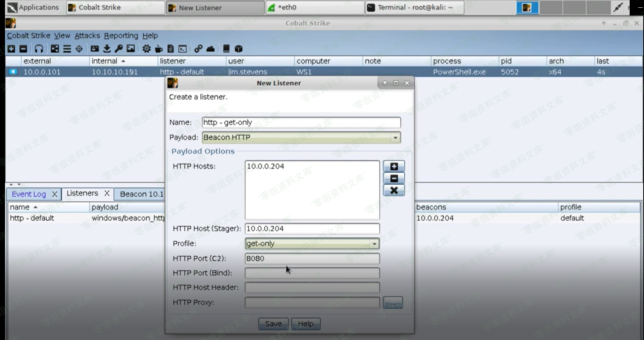Open downloads via the download arrow icon
644x340 pixels.
click(x=107, y=49)
